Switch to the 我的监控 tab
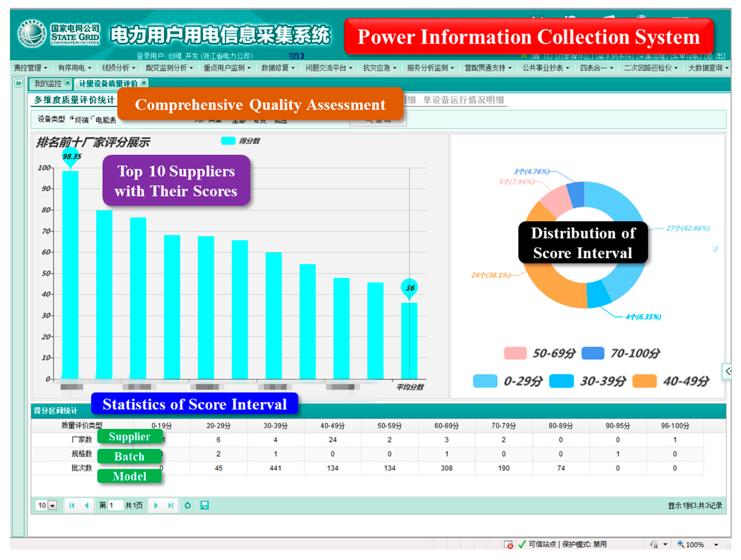 (48, 83)
